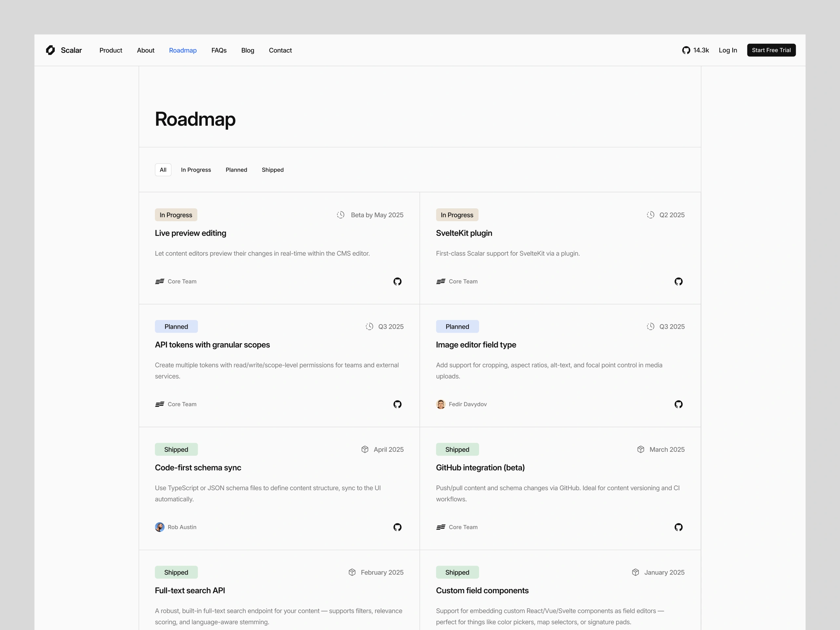840x630 pixels.
Task: Click In Progress badge on SvelteKit card
Action: [457, 215]
